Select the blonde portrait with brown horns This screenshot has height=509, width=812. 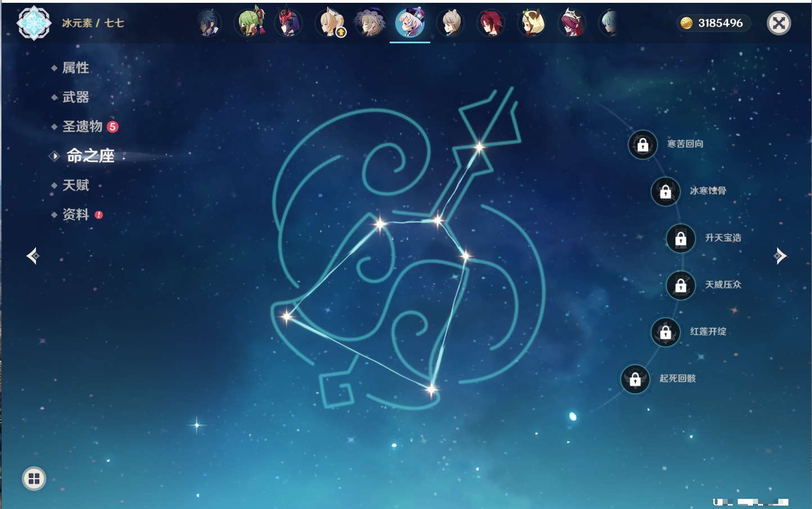pos(531,23)
